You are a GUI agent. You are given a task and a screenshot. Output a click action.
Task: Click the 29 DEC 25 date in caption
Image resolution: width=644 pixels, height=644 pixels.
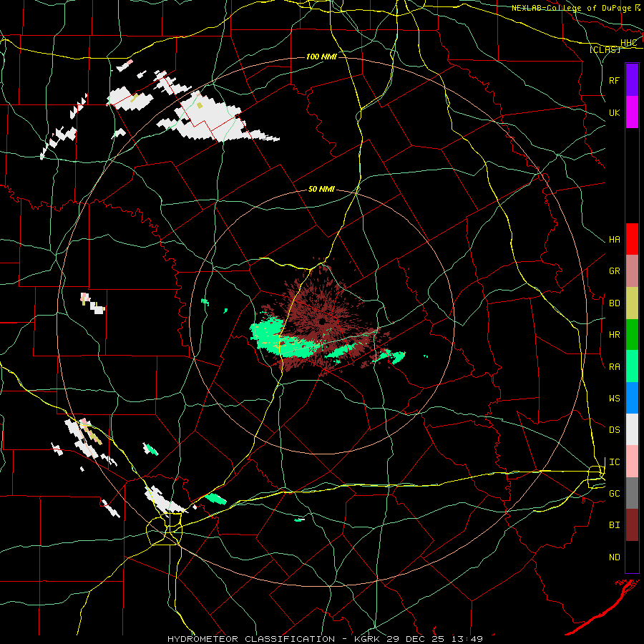[415, 639]
